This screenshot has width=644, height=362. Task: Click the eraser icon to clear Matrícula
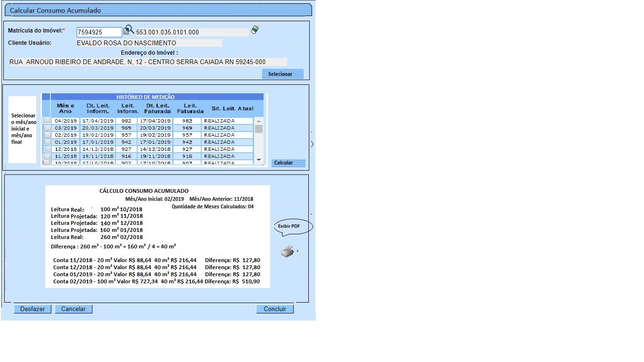tap(255, 30)
